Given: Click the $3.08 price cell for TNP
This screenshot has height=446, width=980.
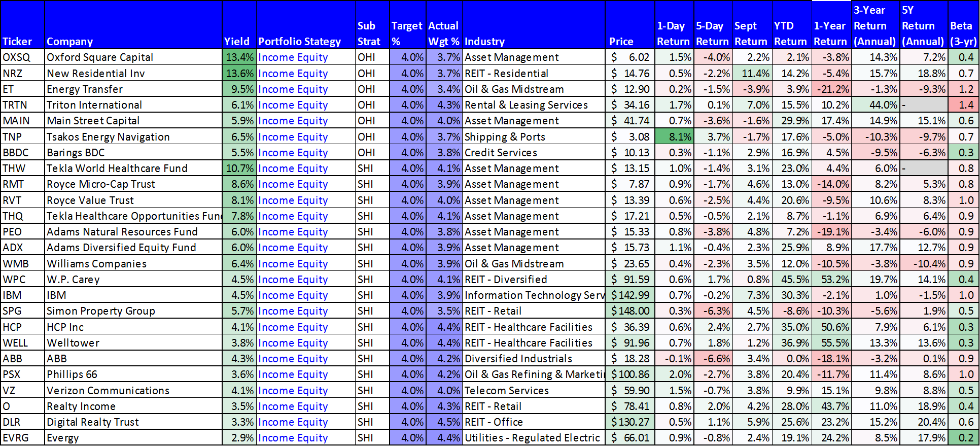Looking at the screenshot, I should pos(629,137).
